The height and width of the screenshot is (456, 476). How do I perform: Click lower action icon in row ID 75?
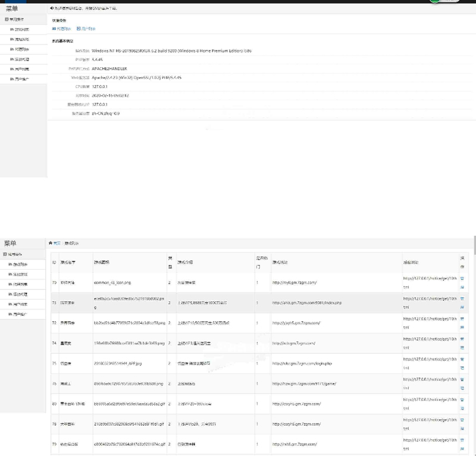pos(462,368)
